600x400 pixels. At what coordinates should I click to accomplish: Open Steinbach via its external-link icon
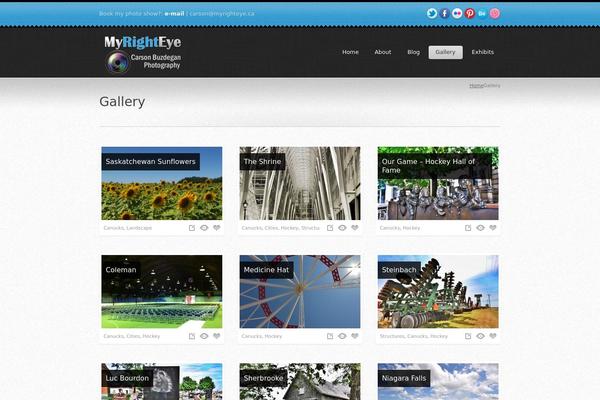click(468, 336)
